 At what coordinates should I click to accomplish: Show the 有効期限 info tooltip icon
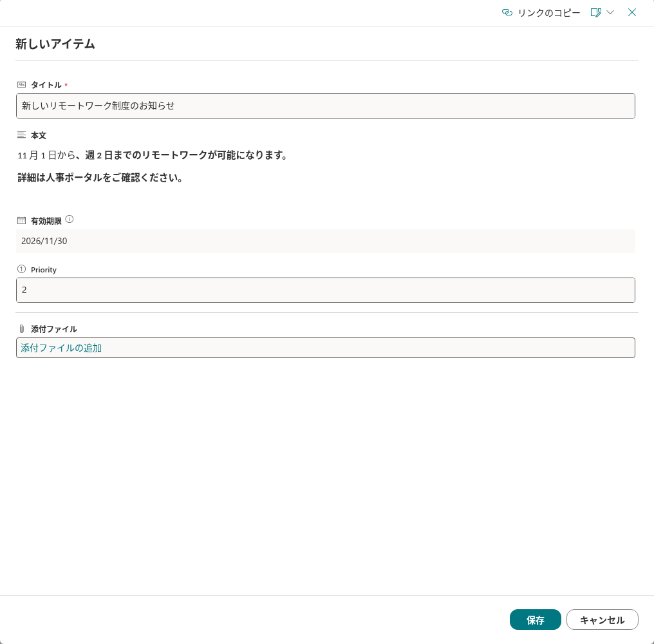click(70, 219)
